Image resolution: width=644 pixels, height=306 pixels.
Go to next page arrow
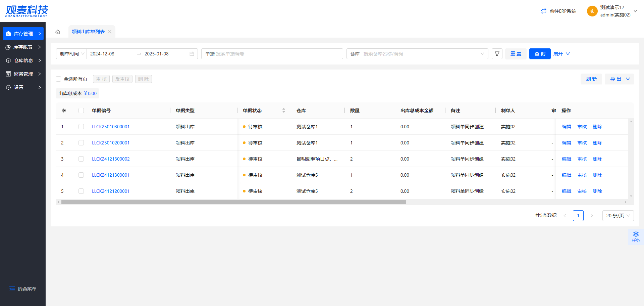pos(592,216)
